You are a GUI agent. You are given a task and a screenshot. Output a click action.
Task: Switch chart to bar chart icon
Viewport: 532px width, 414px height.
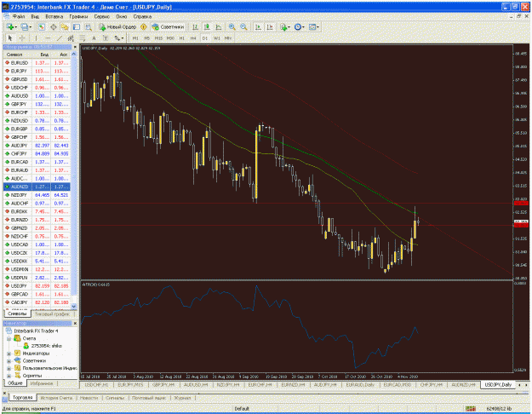(x=195, y=26)
